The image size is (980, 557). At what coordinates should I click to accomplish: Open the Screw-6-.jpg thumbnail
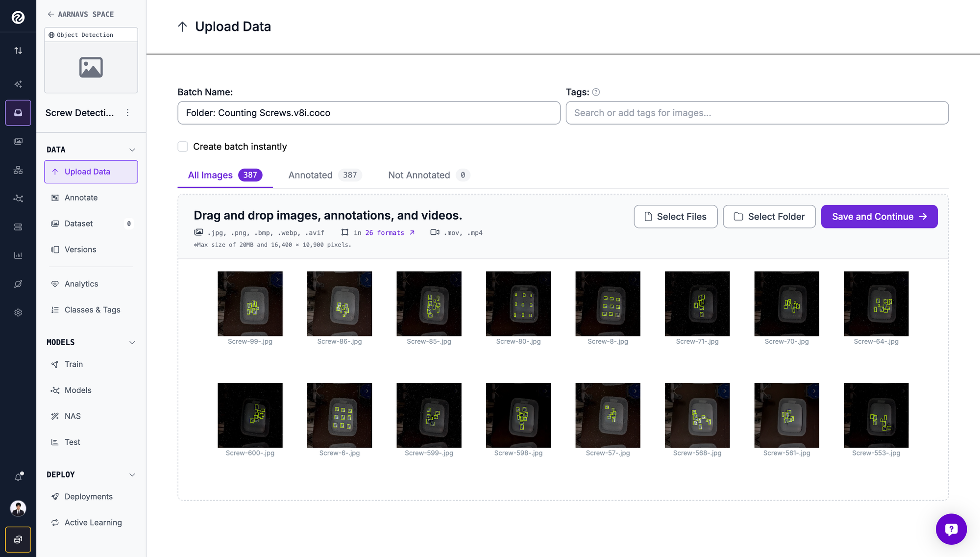point(340,415)
